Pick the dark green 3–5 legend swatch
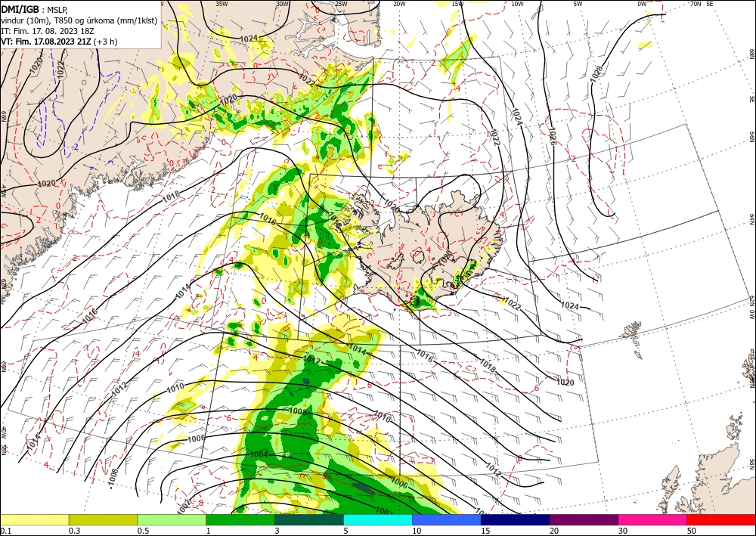Image resolution: width=756 pixels, height=536 pixels. [x=309, y=519]
